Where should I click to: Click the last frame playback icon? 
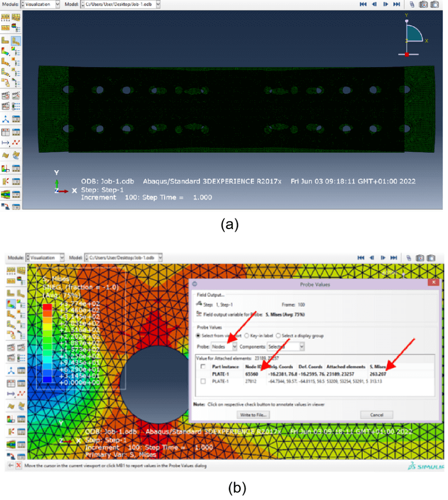pos(397,4)
